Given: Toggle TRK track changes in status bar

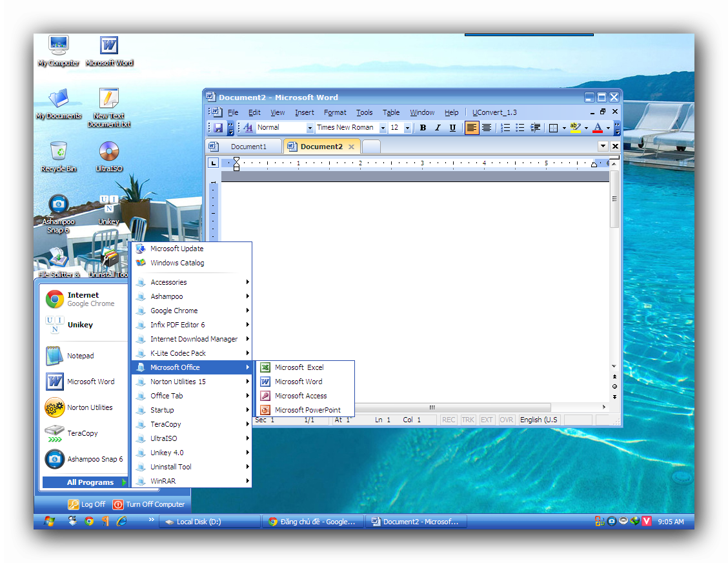Looking at the screenshot, I should tap(468, 420).
